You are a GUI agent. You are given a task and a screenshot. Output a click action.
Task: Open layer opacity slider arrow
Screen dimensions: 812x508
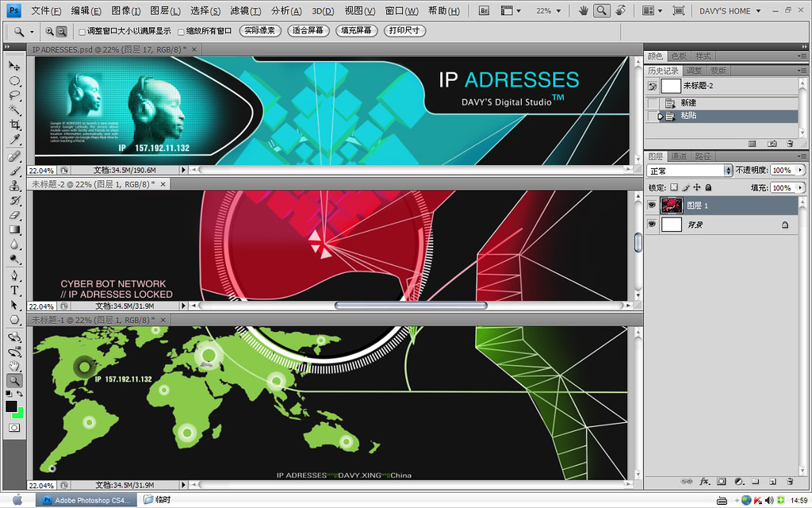point(800,170)
